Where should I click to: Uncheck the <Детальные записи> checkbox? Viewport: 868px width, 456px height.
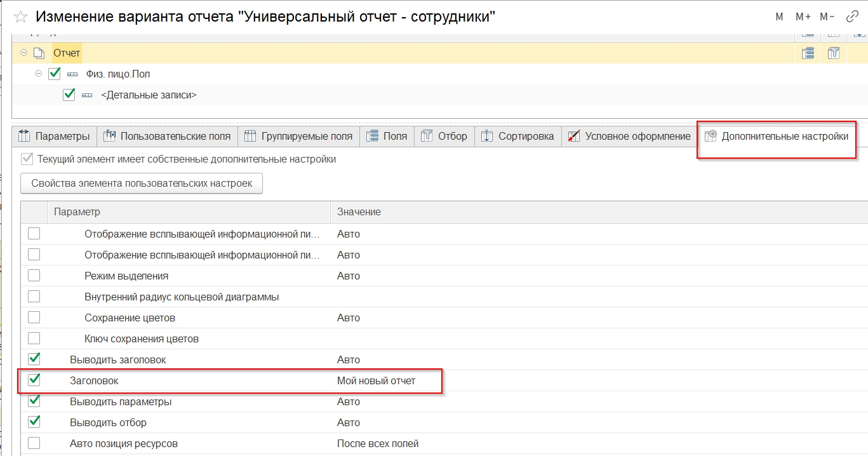click(69, 95)
